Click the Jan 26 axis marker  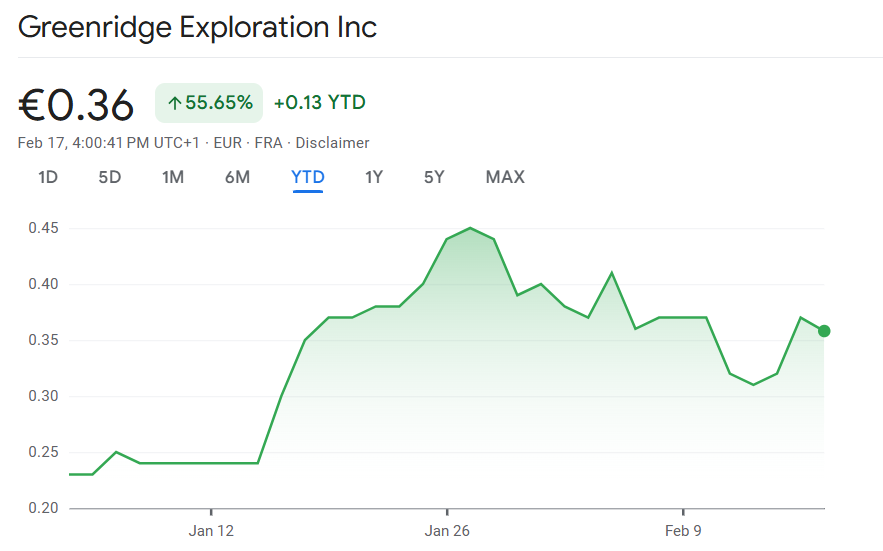coord(447,530)
